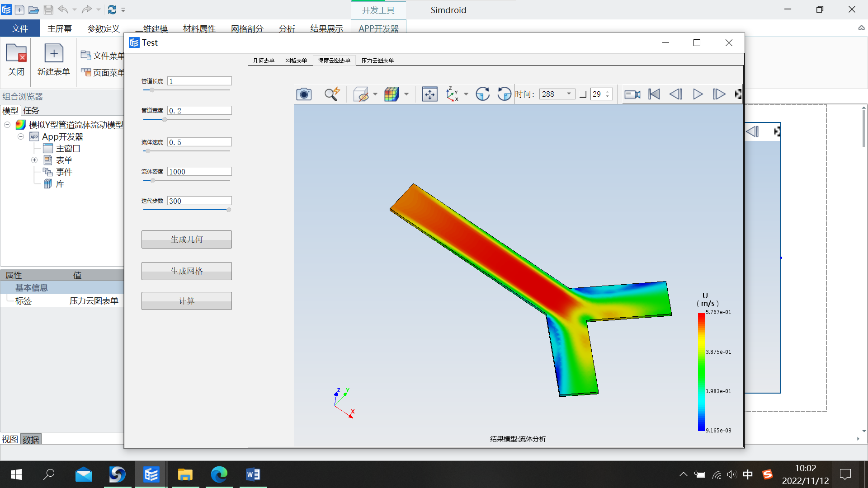Switch to the 数据 tab at bottom left
The width and height of the screenshot is (868, 488).
31,439
